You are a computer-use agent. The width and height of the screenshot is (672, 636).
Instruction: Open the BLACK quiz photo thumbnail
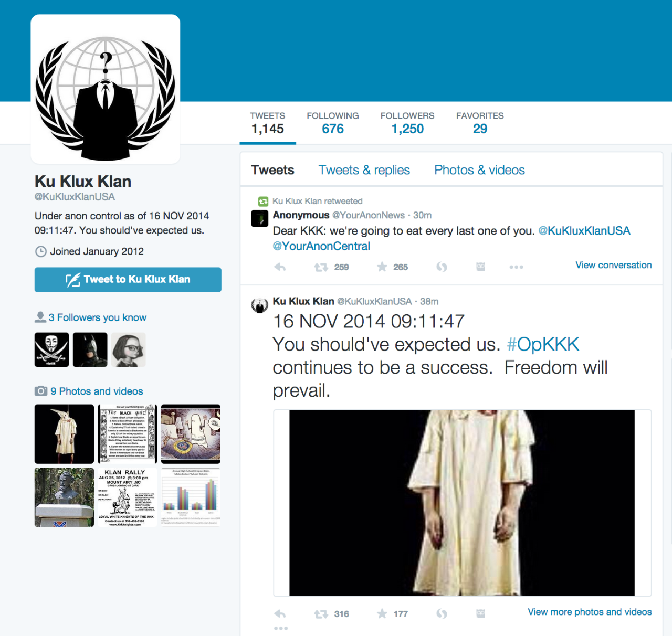pyautogui.click(x=128, y=434)
